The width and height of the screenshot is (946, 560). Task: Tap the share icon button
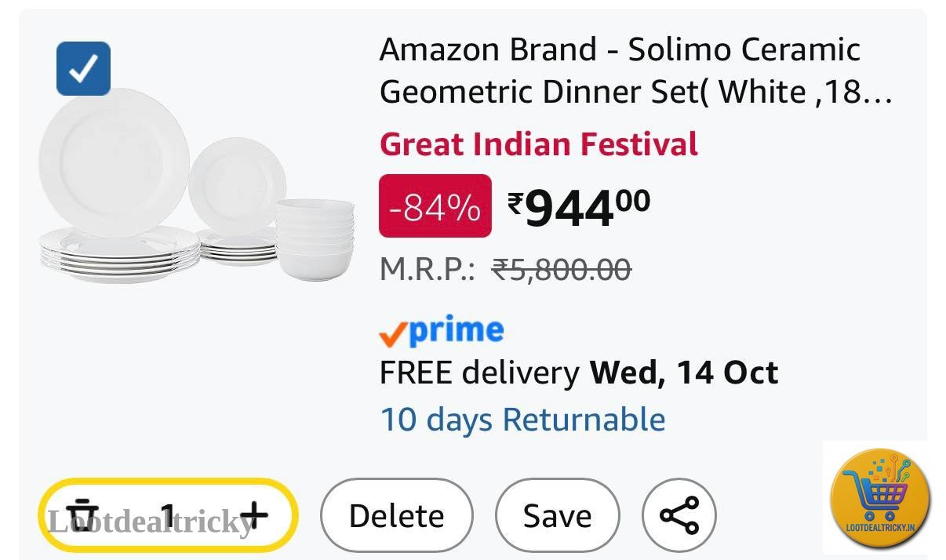pos(679,516)
